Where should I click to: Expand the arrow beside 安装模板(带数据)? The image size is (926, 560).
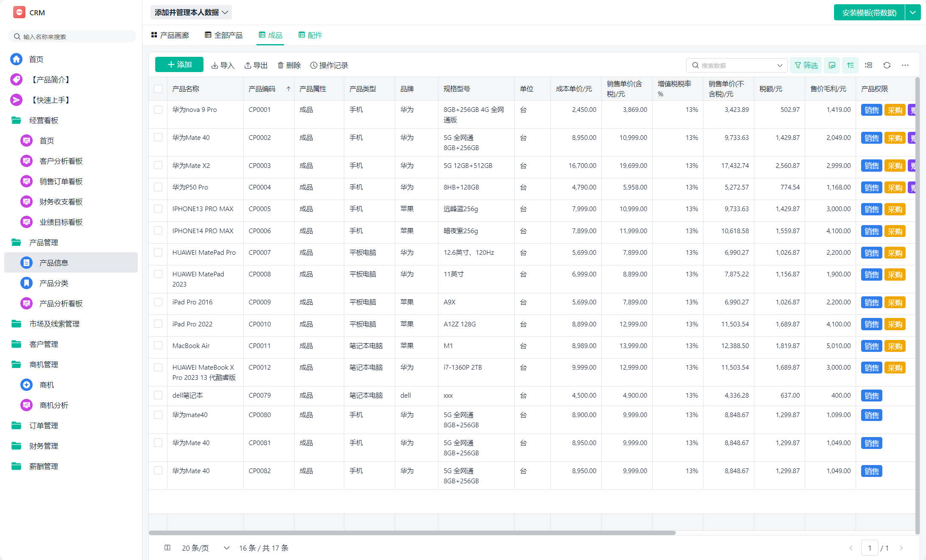[x=912, y=12]
